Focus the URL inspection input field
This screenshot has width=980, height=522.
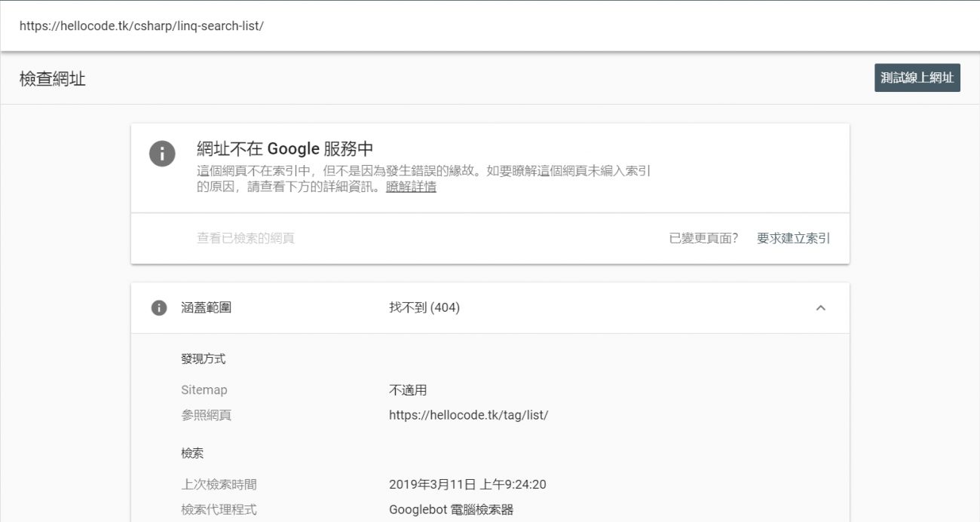click(x=490, y=26)
